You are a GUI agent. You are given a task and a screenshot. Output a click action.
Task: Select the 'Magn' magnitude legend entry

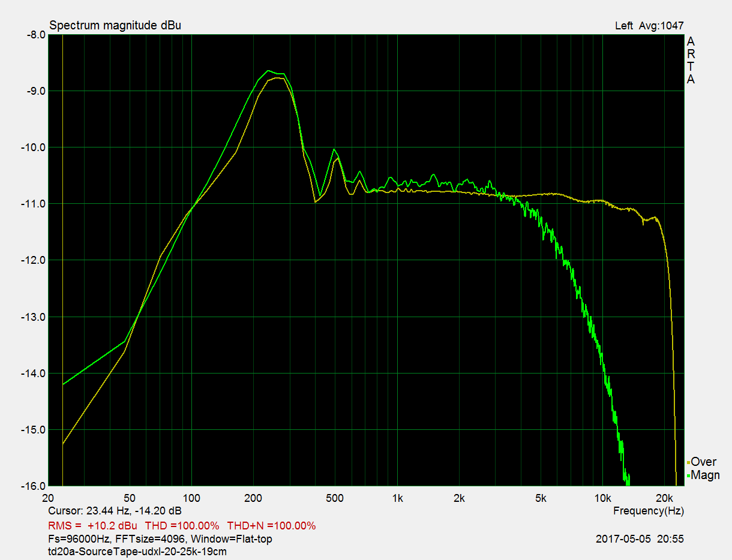pos(705,475)
